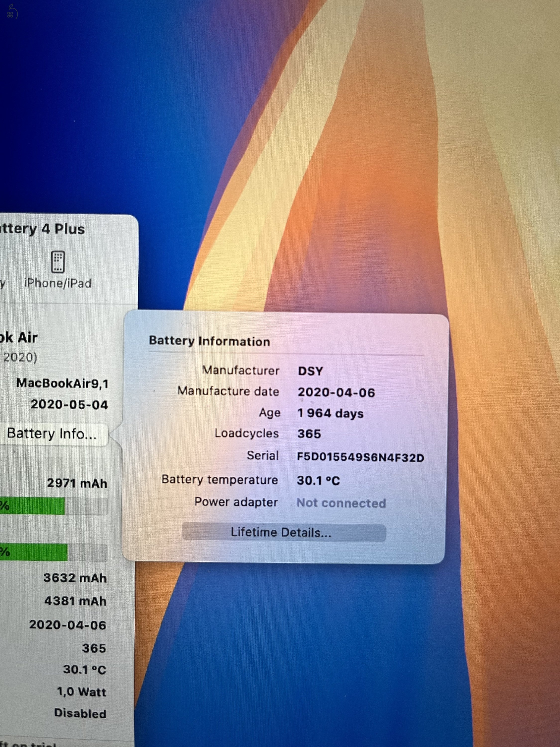Screen dimensions: 560x747
Task: Select popover manufacture date 2020-04-06
Action: [336, 392]
